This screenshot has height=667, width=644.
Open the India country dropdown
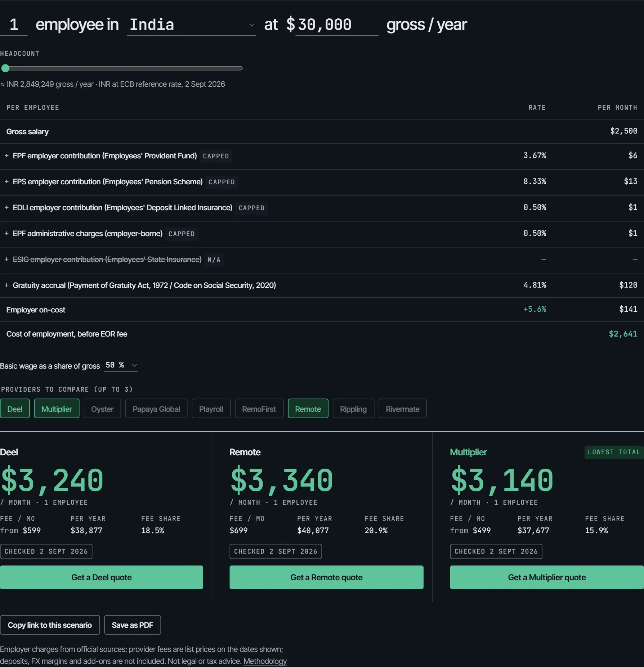[191, 25]
